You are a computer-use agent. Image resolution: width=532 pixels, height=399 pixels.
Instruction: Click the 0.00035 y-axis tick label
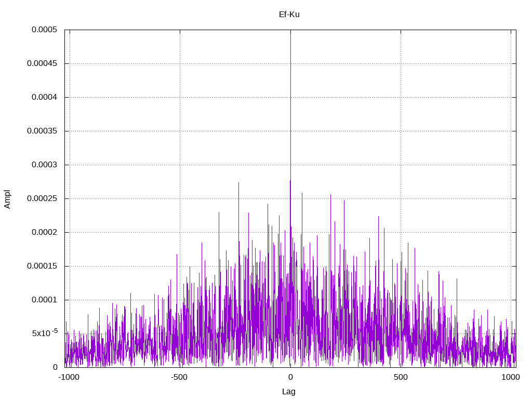point(42,131)
